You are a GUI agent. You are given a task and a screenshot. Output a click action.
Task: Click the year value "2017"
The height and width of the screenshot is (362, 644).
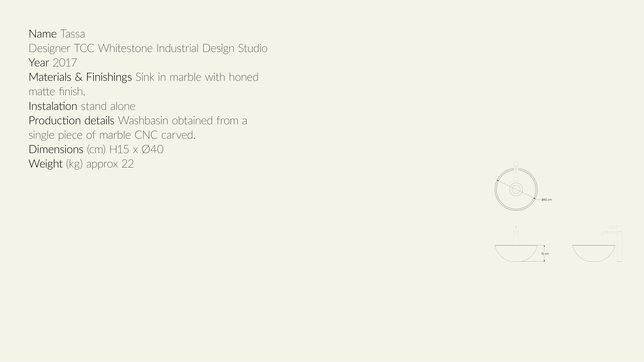[65, 63]
